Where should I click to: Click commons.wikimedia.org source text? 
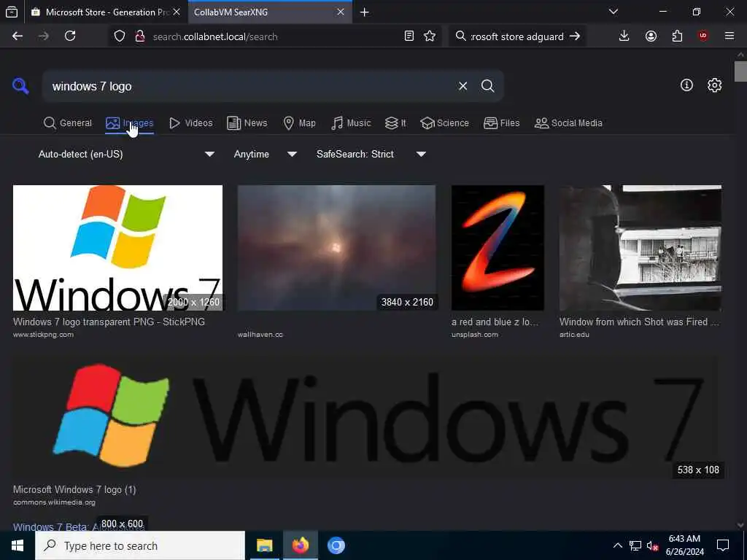(54, 502)
